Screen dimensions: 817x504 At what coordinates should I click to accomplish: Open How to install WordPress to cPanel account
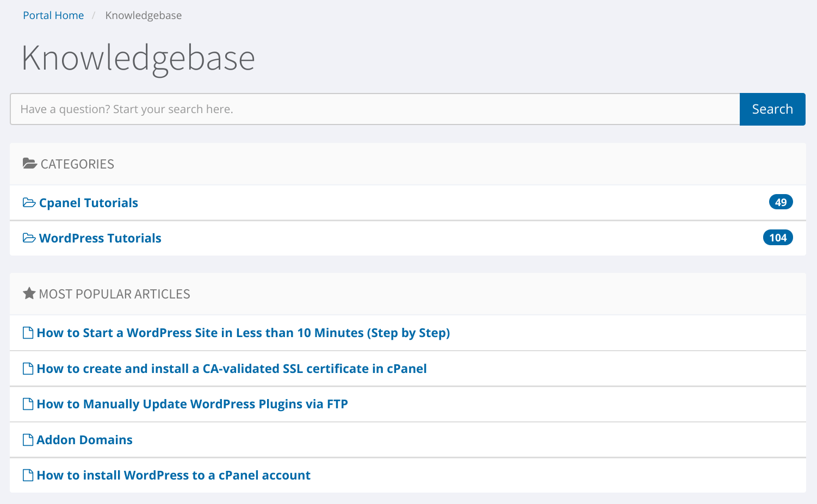pos(174,475)
